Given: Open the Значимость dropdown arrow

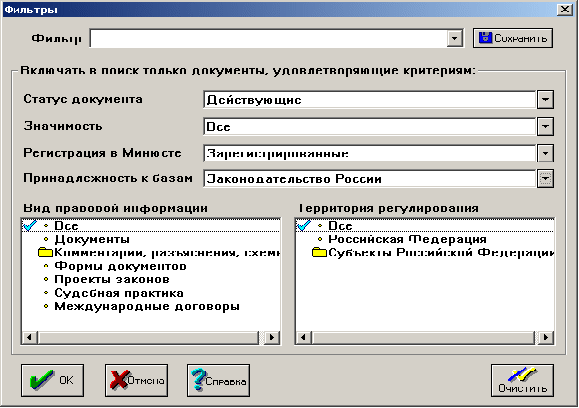Looking at the screenshot, I should (x=545, y=127).
